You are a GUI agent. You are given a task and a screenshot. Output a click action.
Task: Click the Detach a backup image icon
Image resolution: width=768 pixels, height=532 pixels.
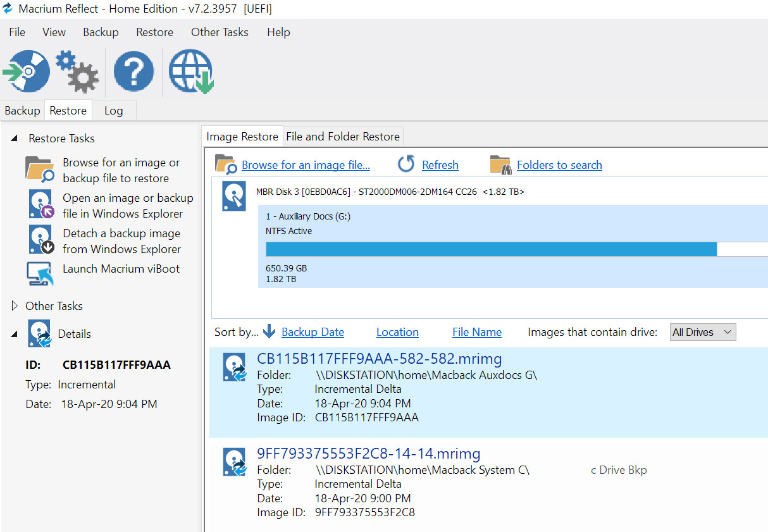pyautogui.click(x=42, y=240)
